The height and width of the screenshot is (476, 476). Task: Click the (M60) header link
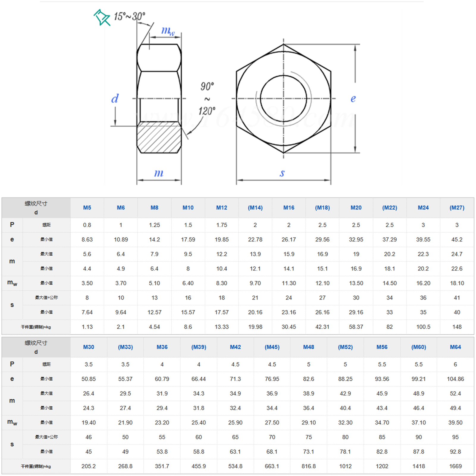(419, 347)
